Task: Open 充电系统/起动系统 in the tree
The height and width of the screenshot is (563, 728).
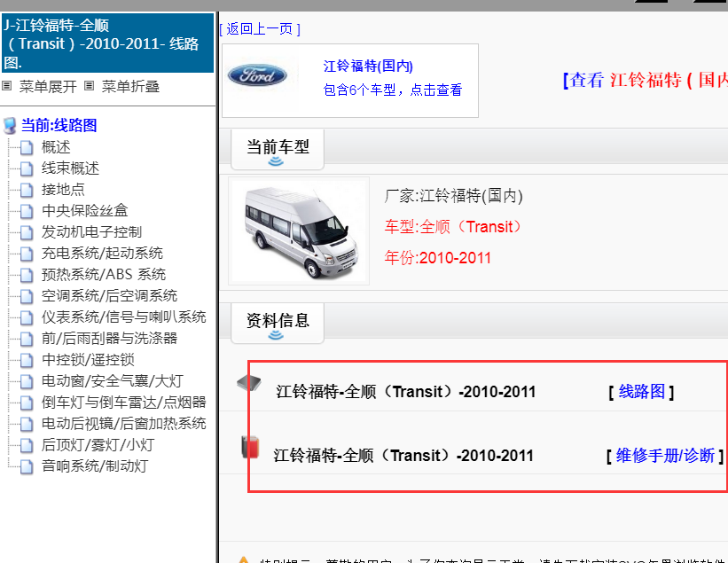Action: point(102,254)
